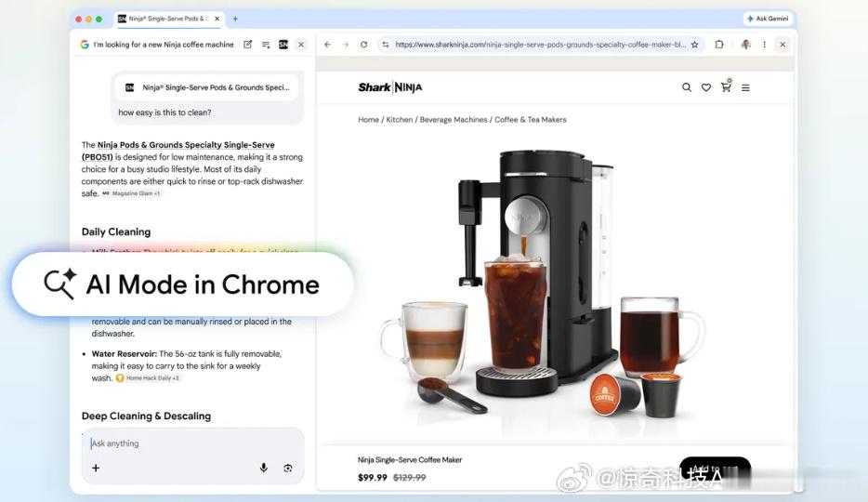Screen dimensions: 868x502
Task: Go to Home breadcrumb
Action: (368, 120)
